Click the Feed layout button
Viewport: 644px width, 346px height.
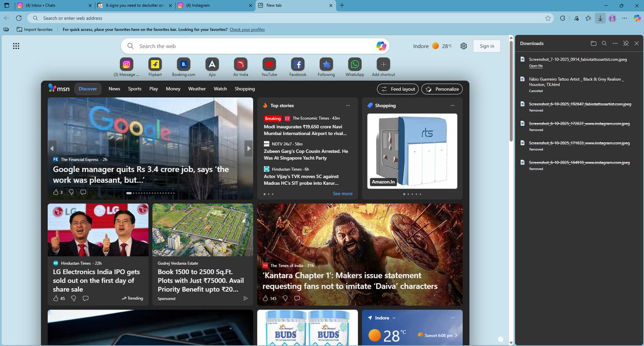pos(398,89)
